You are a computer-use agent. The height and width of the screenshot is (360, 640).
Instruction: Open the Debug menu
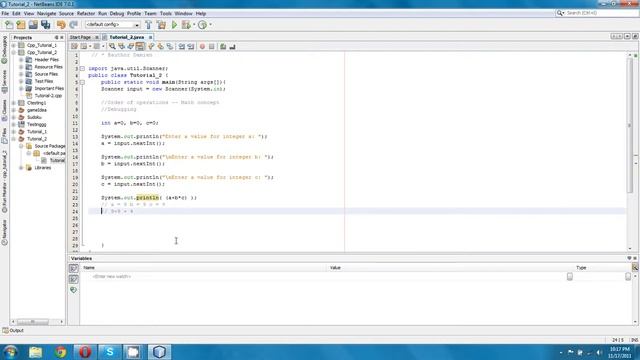(x=117, y=13)
